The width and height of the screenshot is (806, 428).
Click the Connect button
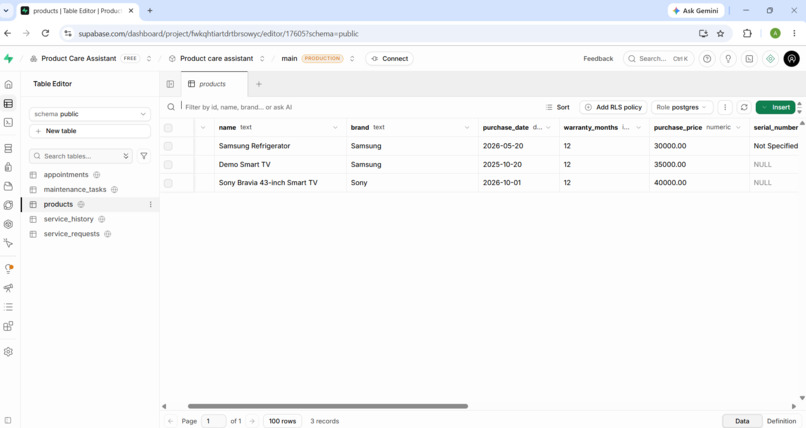click(x=390, y=59)
